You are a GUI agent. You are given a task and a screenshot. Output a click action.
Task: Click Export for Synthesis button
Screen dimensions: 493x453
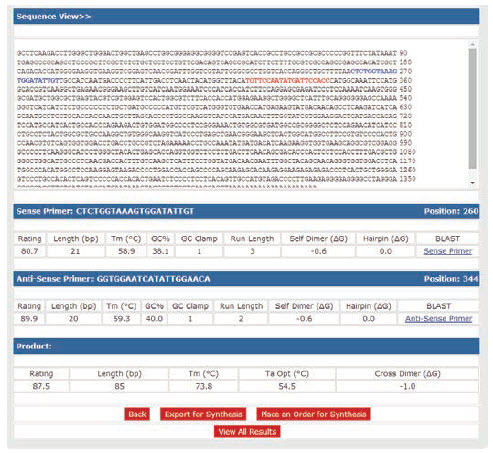[x=203, y=414]
